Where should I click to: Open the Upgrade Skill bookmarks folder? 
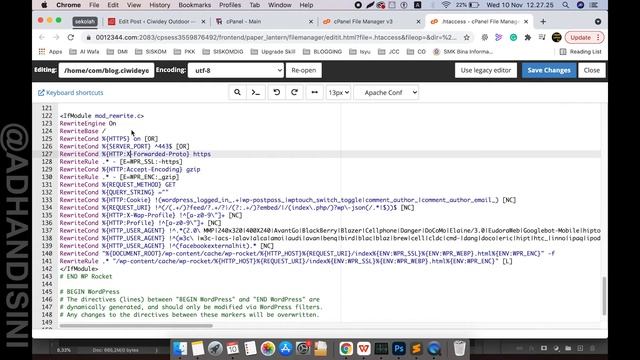click(273, 51)
